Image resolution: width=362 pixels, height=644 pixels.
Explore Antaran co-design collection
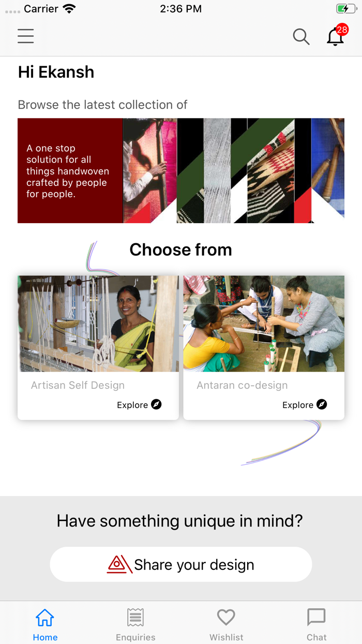(x=305, y=405)
